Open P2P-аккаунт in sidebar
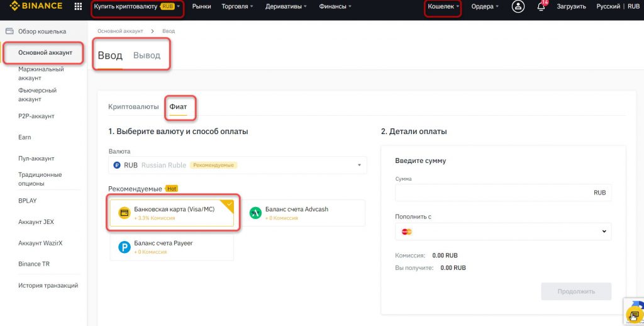This screenshot has width=644, height=326. tap(36, 116)
